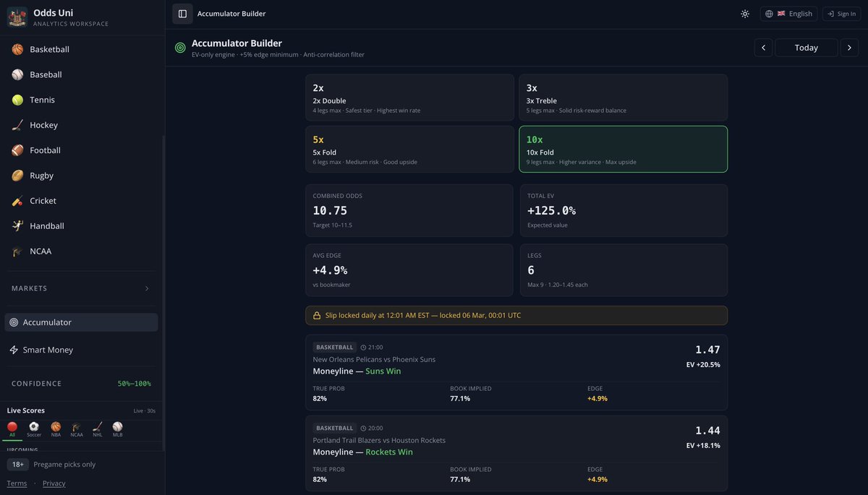This screenshot has height=495, width=868.
Task: Switch Live Scores to NHL tab
Action: (98, 429)
